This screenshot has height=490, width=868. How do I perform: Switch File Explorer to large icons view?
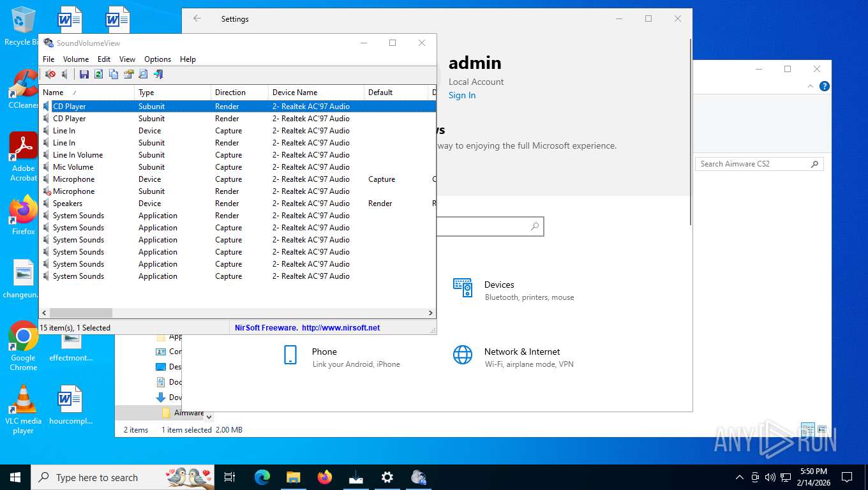(822, 429)
